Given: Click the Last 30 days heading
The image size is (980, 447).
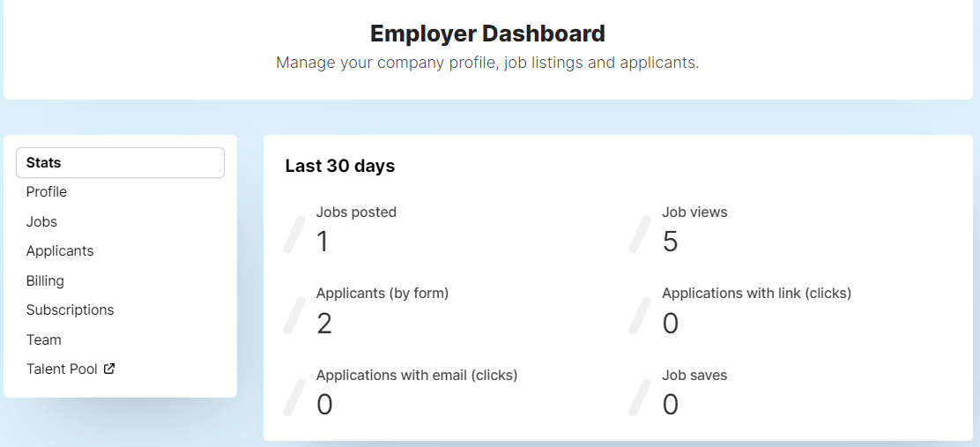Looking at the screenshot, I should [340, 166].
